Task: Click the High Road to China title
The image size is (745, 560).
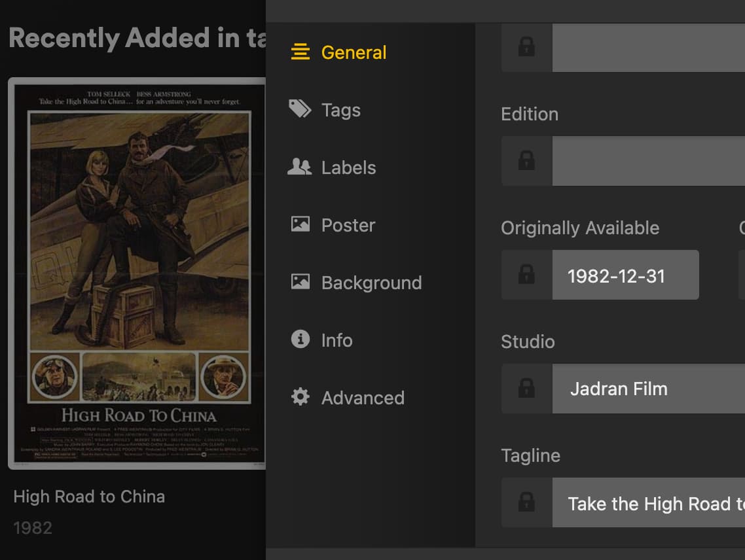Action: pyautogui.click(x=89, y=497)
